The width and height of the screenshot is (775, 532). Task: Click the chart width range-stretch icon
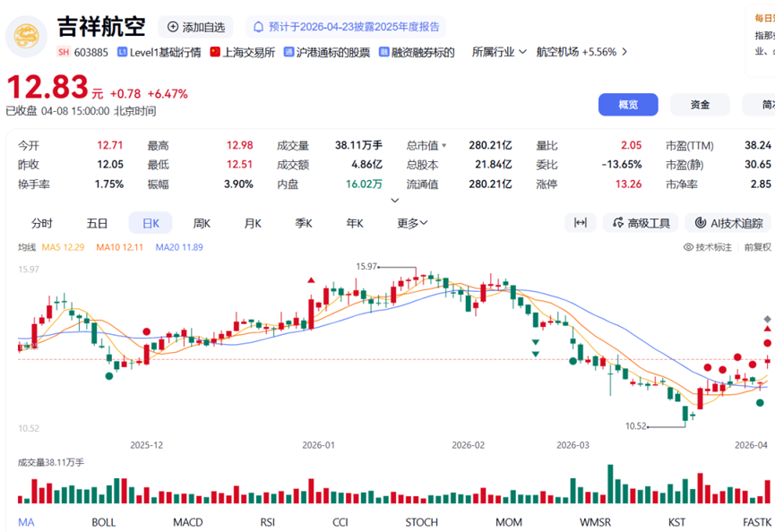coord(580,223)
